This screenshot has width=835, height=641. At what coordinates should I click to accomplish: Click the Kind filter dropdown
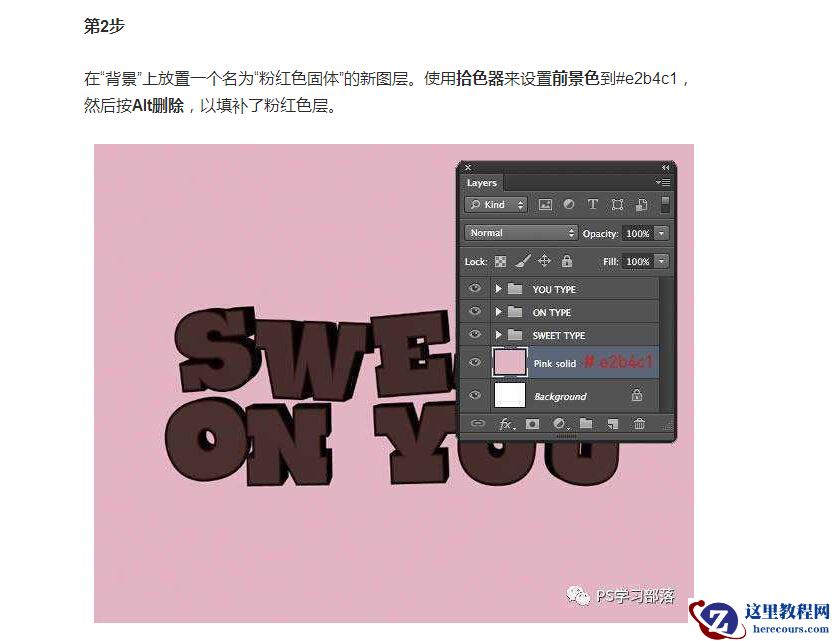pos(495,204)
